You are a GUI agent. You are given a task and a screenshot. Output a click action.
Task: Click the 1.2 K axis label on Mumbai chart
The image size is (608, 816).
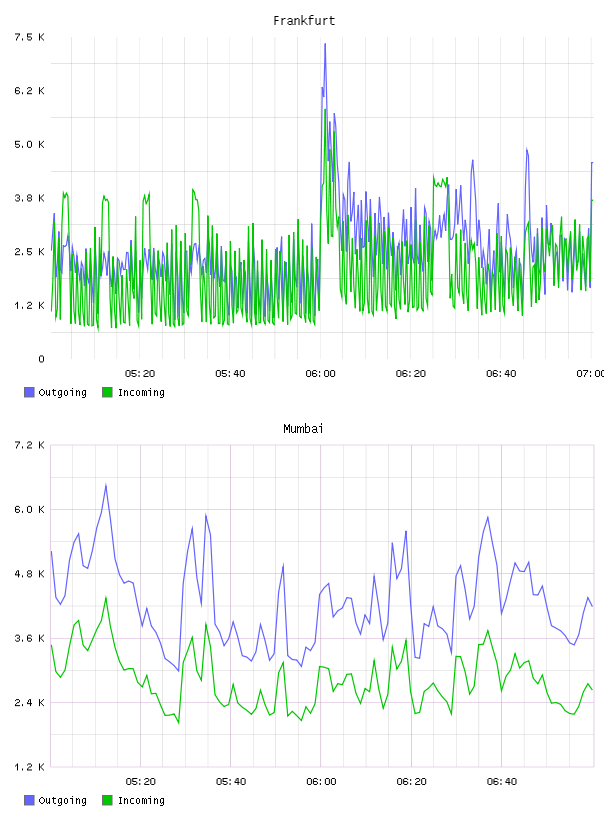30,767
